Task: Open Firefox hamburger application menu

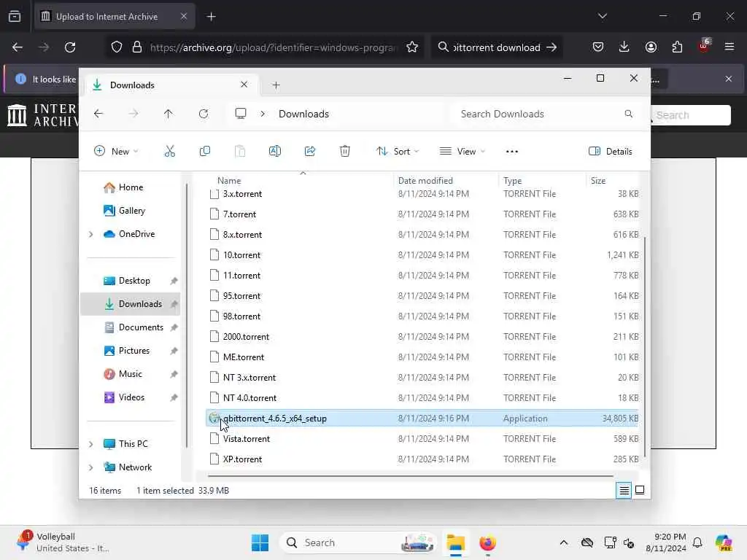Action: (x=729, y=47)
